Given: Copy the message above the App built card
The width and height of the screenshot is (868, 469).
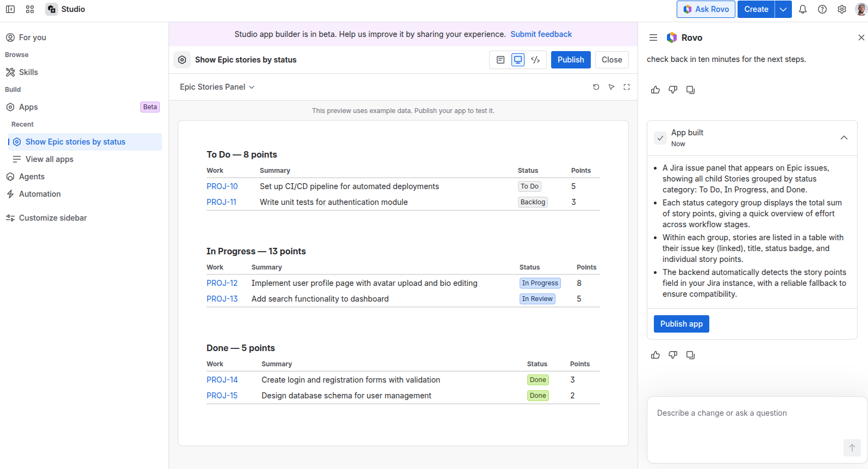Looking at the screenshot, I should coord(690,90).
